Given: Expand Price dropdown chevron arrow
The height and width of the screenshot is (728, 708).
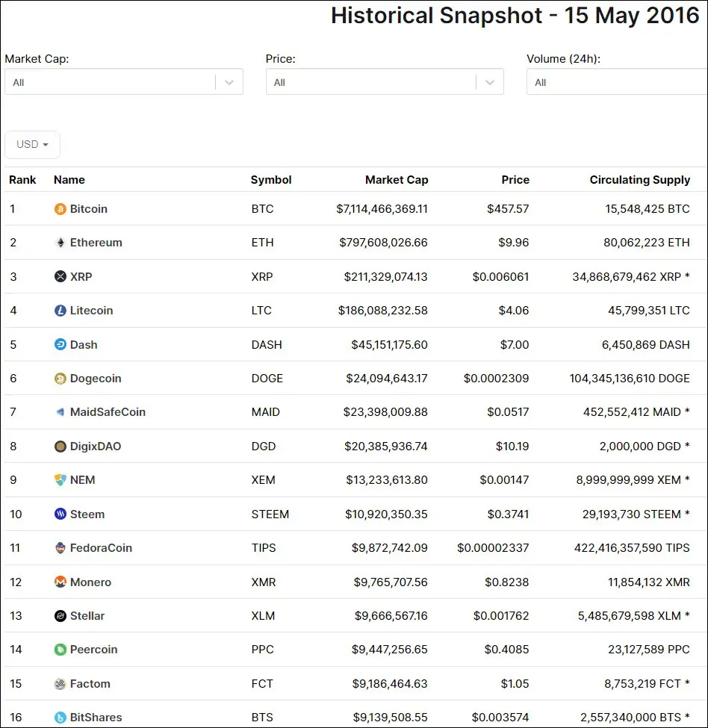Looking at the screenshot, I should click(489, 82).
